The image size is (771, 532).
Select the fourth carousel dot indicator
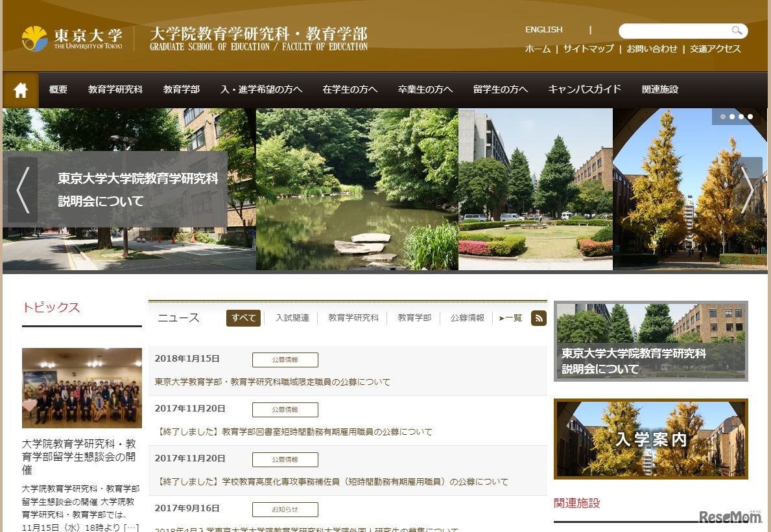coord(750,117)
